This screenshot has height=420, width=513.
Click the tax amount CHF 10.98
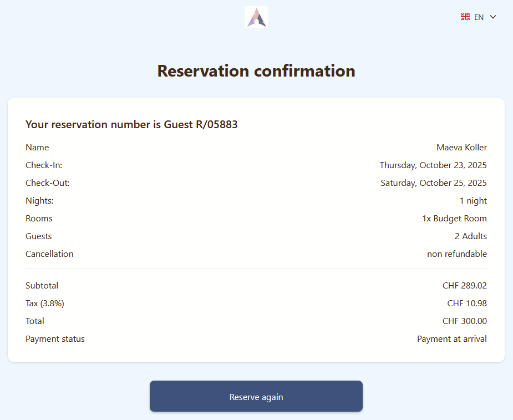tap(467, 303)
